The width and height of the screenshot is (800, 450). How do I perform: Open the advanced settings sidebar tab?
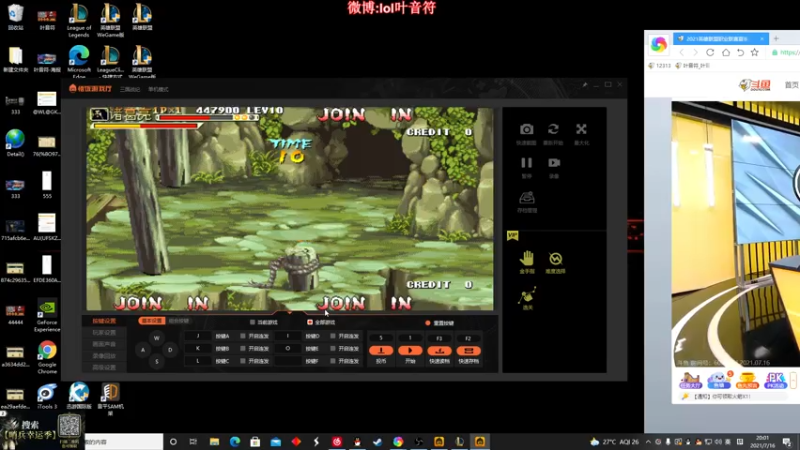coord(104,367)
